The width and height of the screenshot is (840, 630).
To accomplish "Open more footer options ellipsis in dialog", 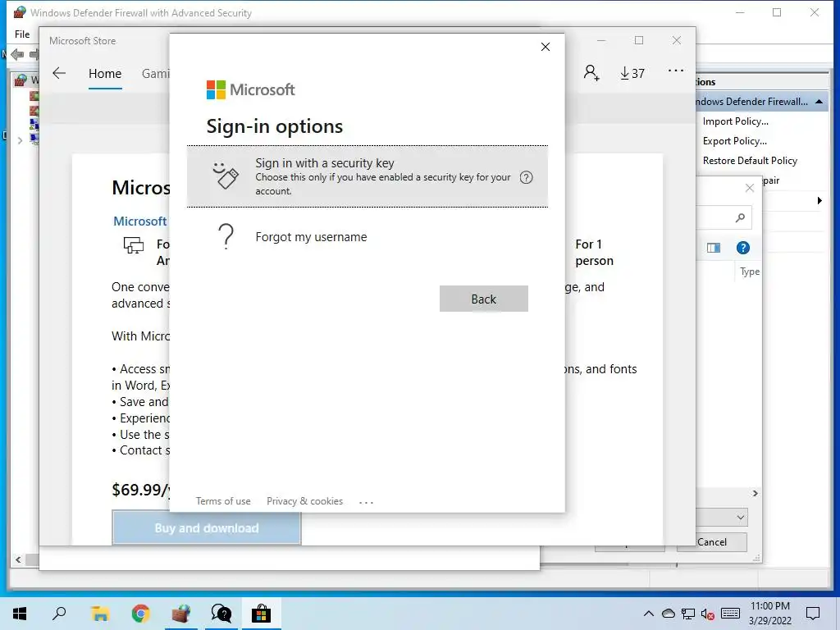I will [366, 503].
